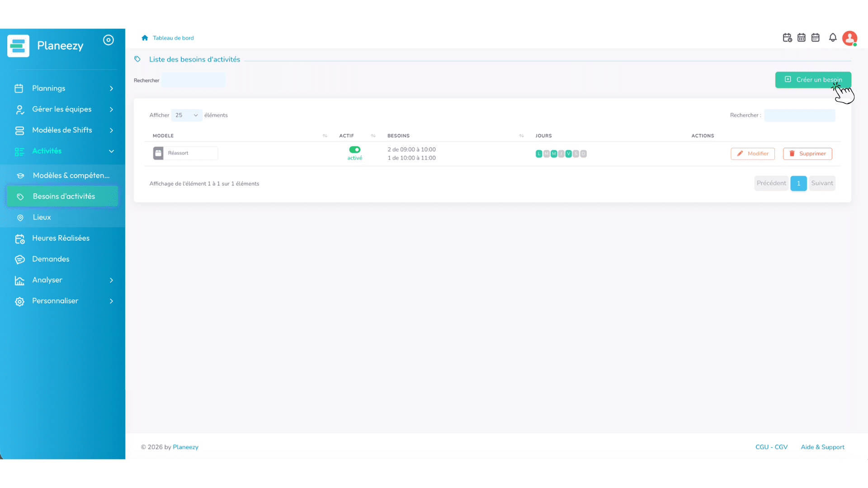Image resolution: width=868 pixels, height=488 pixels.
Task: Click the notification bell icon
Action: coord(833,38)
